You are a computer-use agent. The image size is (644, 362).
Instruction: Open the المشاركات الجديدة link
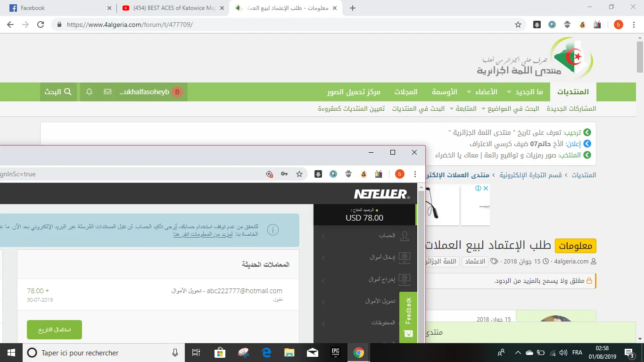tap(571, 109)
